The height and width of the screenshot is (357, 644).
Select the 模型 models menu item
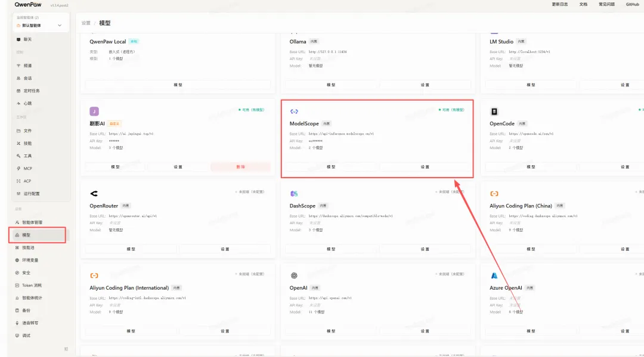coord(39,235)
